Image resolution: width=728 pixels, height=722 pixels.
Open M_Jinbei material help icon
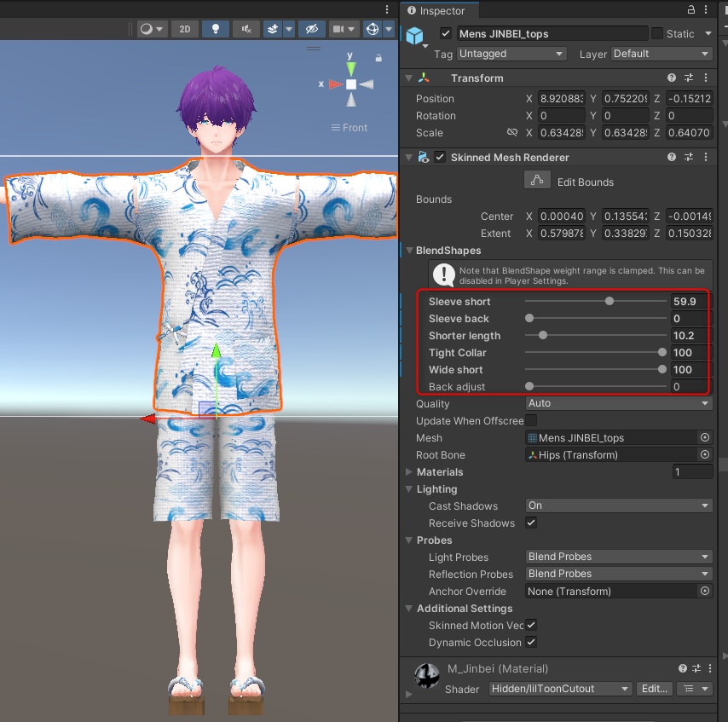682,668
